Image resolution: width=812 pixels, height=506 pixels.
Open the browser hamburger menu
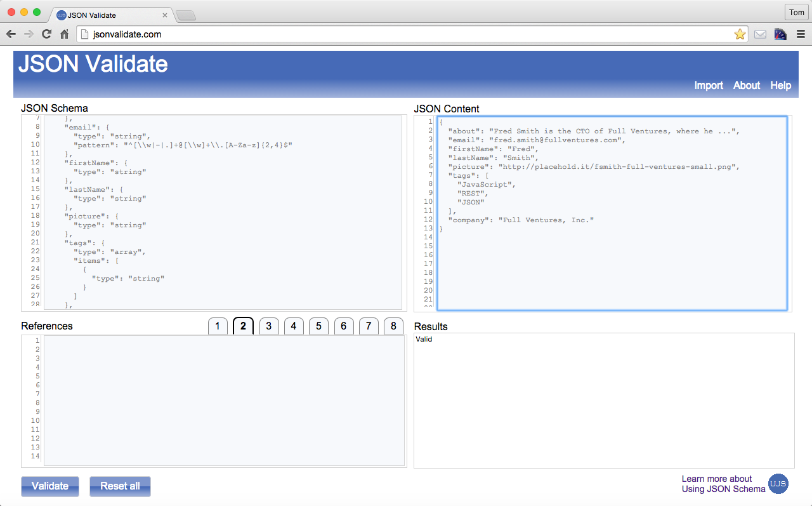[x=800, y=34]
